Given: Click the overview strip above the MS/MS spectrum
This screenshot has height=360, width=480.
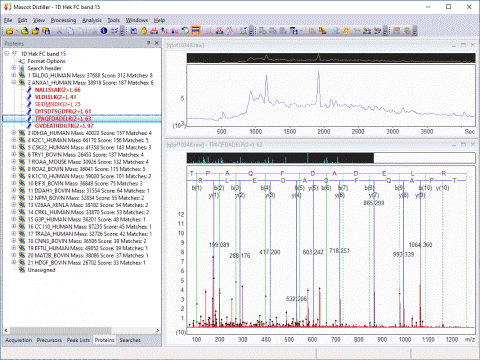Looking at the screenshot, I should (331, 158).
